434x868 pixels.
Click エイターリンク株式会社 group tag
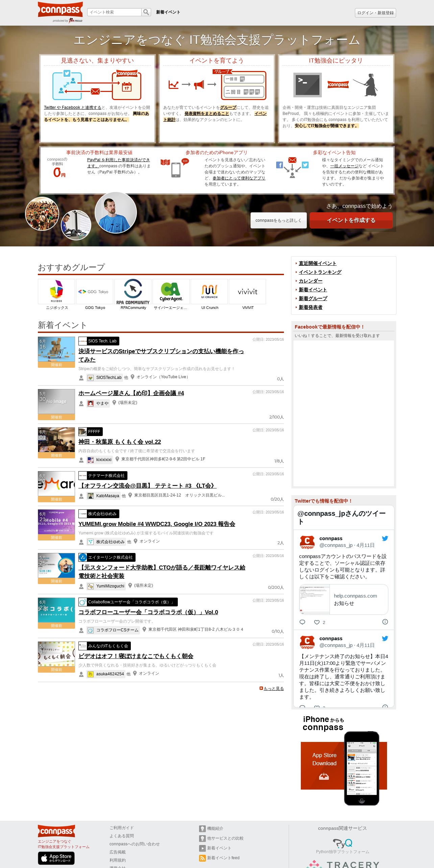coord(107,557)
